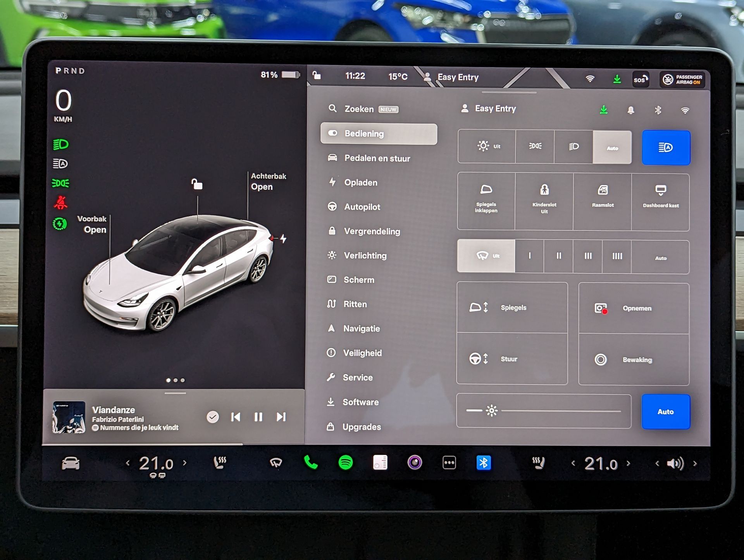744x560 pixels.
Task: Tap the Wi-Fi icon in top status bar
Action: click(x=590, y=79)
